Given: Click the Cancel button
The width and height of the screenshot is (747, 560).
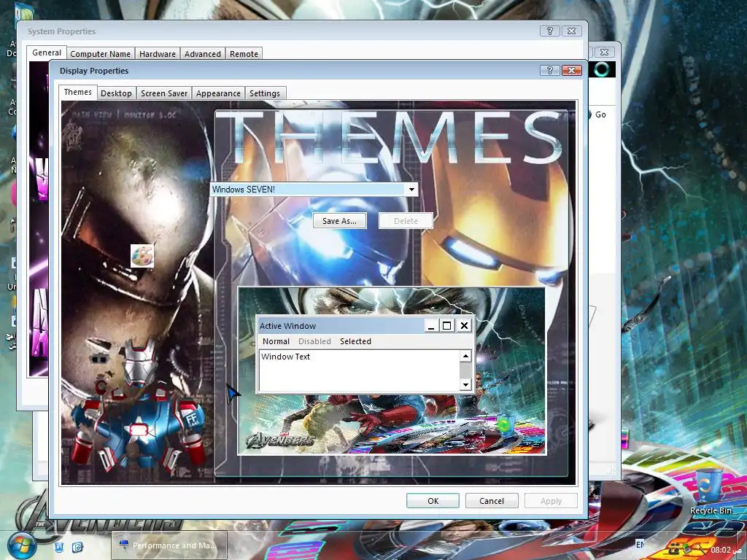Looking at the screenshot, I should tap(492, 501).
